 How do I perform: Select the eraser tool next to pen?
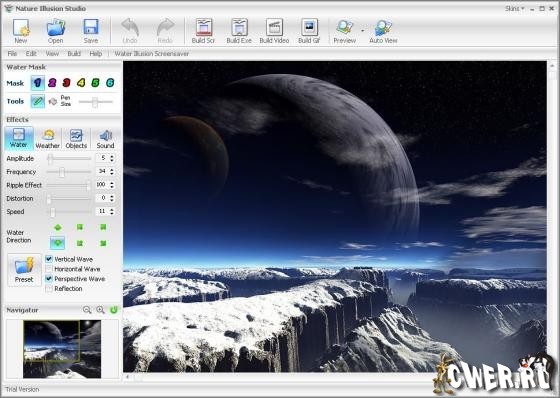53,101
